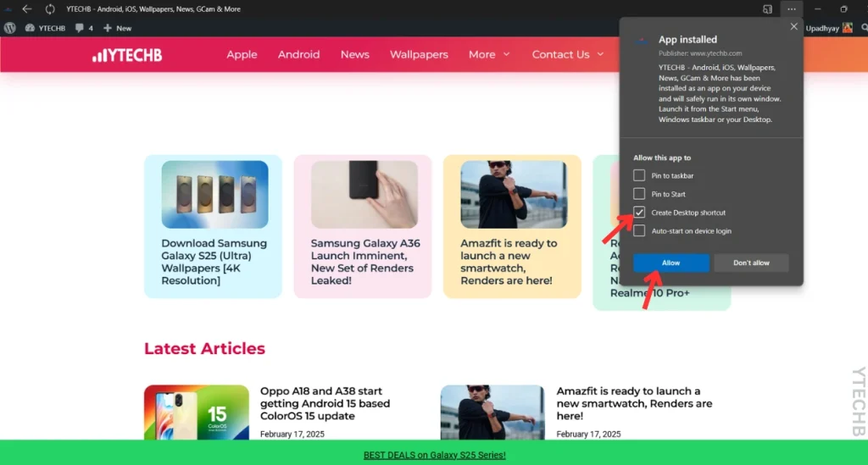Click the Oppo article date February 17, 2025
Viewport: 868px width, 465px height.
292,434
